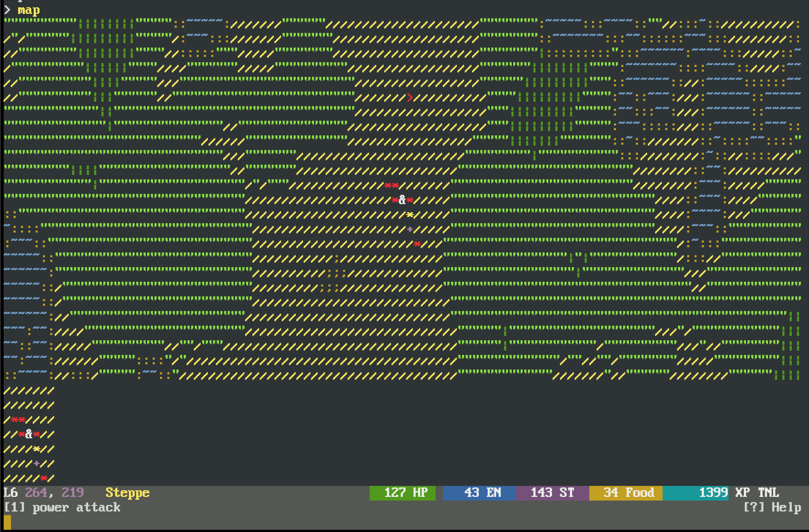Click the map command text at top
This screenshot has width=809, height=532.
click(x=29, y=10)
